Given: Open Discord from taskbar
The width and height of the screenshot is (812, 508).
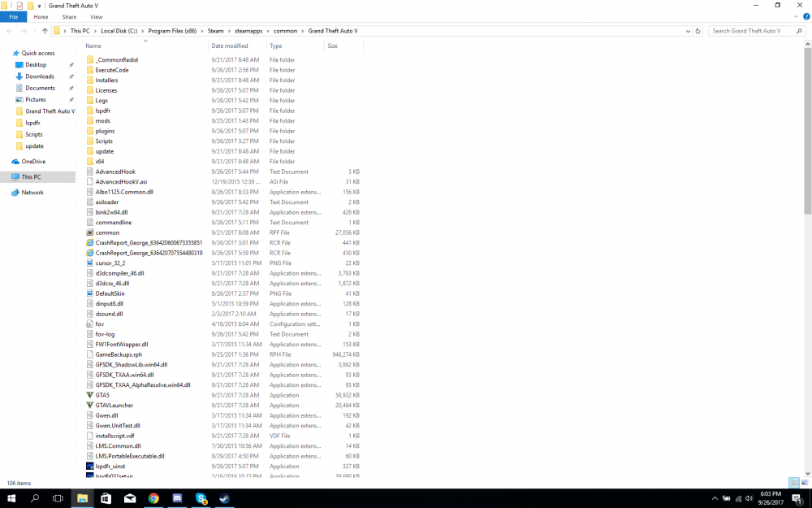Looking at the screenshot, I should (x=177, y=498).
